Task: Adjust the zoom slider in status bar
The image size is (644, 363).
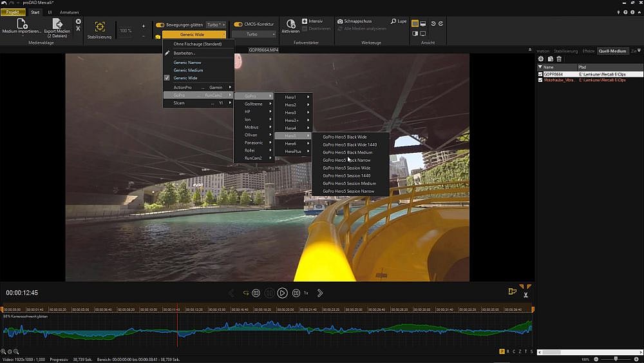Action: point(616,358)
